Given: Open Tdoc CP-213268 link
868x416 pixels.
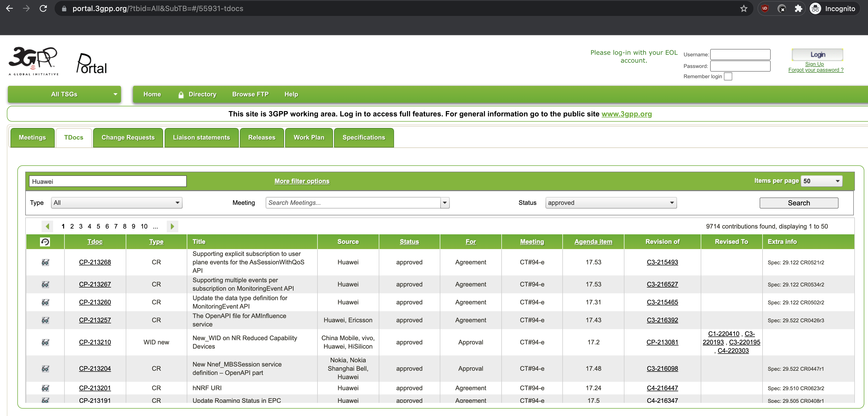Looking at the screenshot, I should (95, 262).
